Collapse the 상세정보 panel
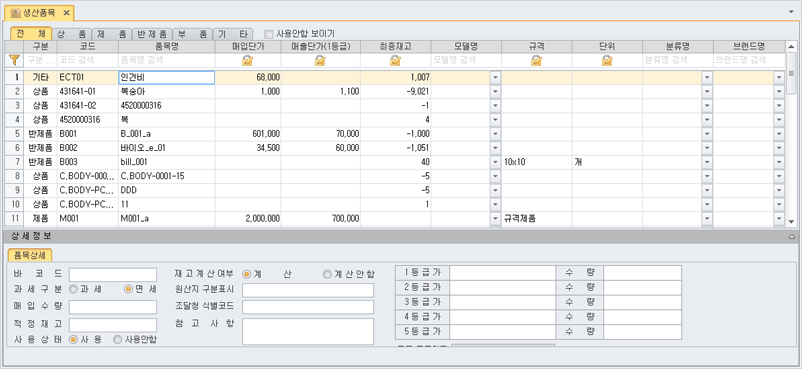This screenshot has width=802, height=369. (792, 236)
